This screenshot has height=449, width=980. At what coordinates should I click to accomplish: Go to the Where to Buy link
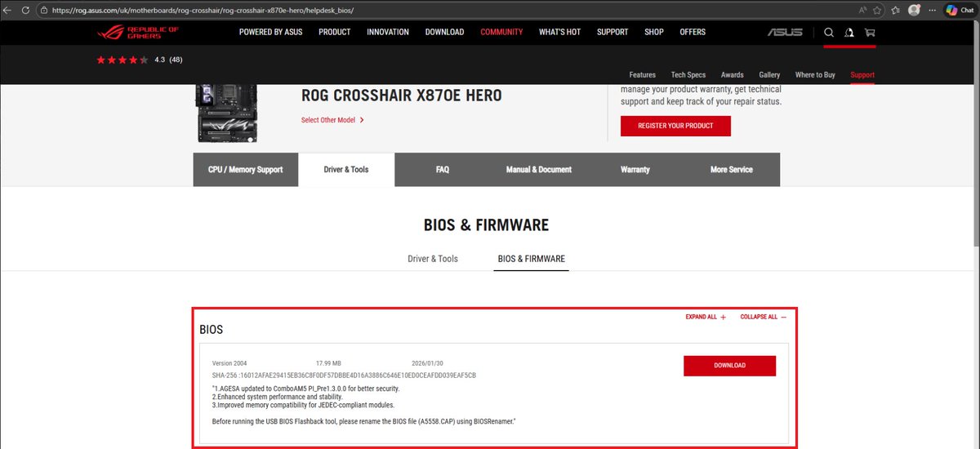pos(815,74)
